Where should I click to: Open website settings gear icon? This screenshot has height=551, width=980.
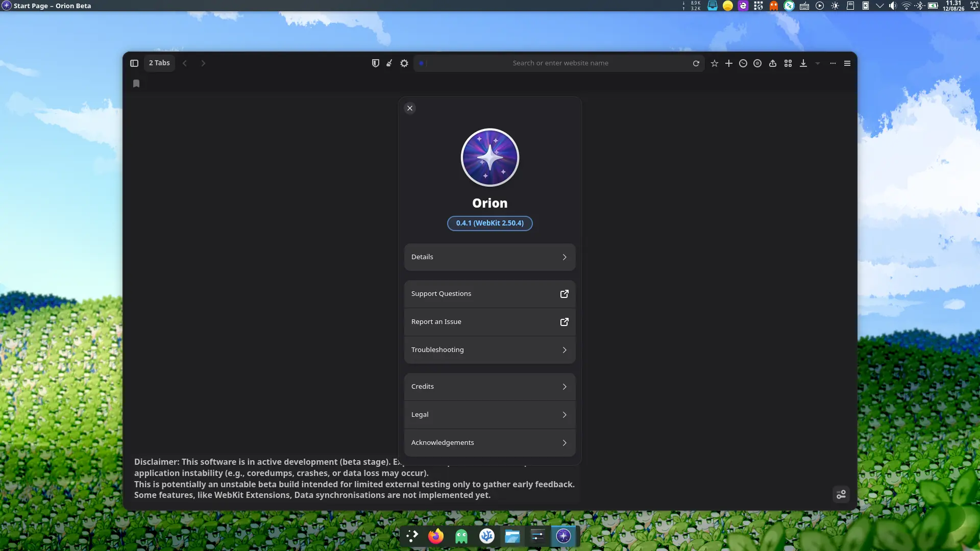(x=404, y=63)
